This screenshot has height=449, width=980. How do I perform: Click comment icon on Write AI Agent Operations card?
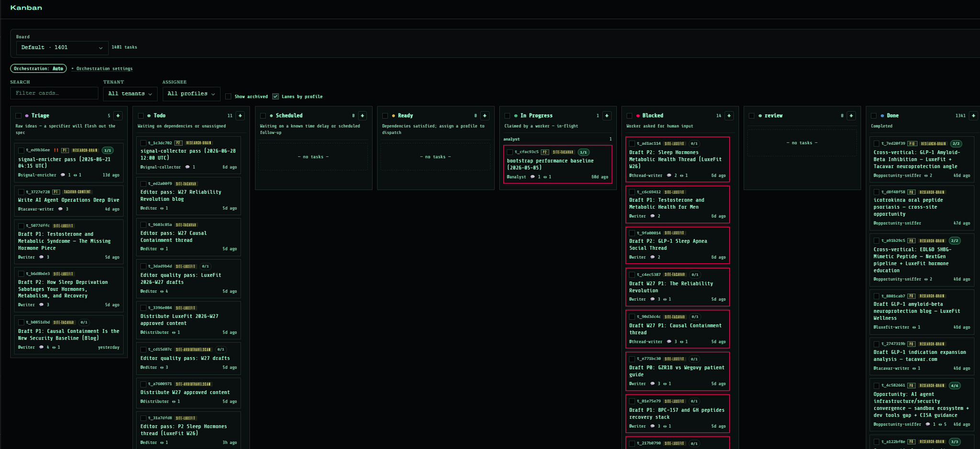(x=60, y=209)
